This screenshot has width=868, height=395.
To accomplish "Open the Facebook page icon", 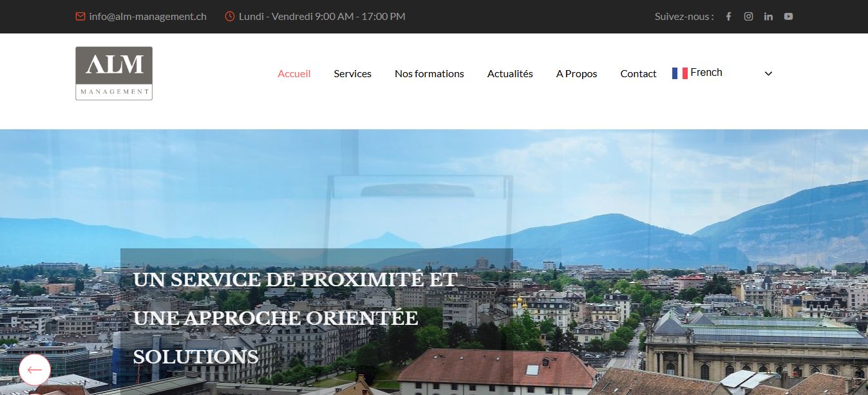I will click(728, 17).
